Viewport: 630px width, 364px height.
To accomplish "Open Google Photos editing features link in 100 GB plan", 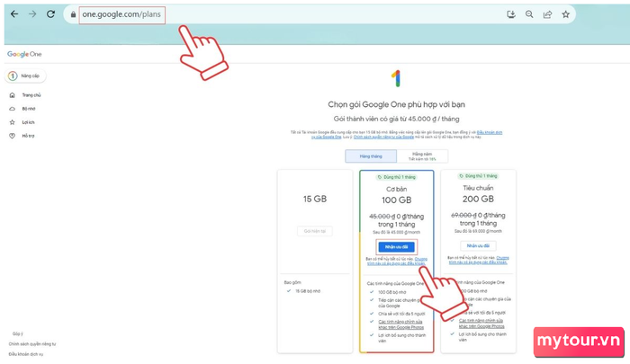I will coord(401,324).
